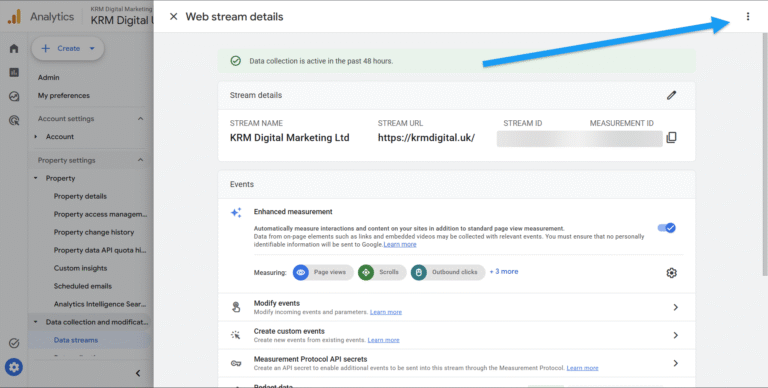Viewport: 768px width, 388px height.
Task: Click the Page views chip
Action: coord(323,272)
